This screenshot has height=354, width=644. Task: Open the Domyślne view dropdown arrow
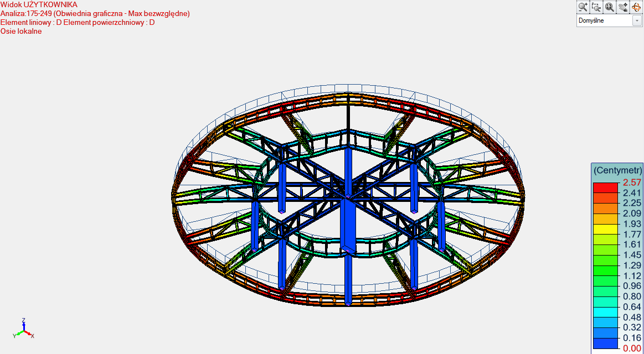tap(637, 21)
